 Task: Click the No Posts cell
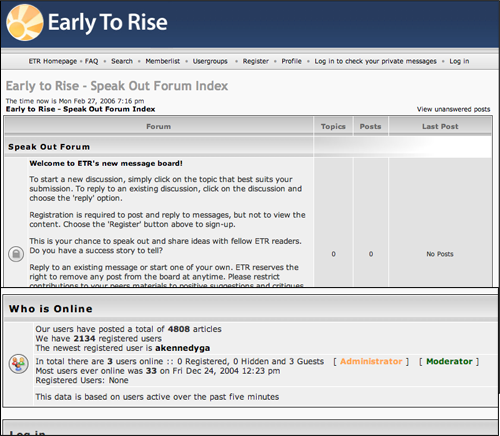click(x=440, y=254)
